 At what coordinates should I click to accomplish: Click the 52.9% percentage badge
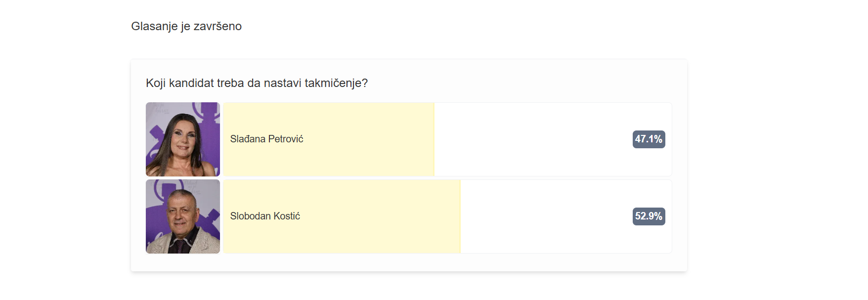pos(649,216)
